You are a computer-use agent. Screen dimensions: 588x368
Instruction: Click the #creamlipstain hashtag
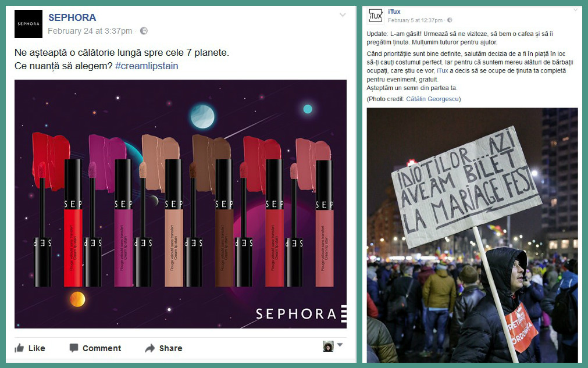[x=147, y=66]
